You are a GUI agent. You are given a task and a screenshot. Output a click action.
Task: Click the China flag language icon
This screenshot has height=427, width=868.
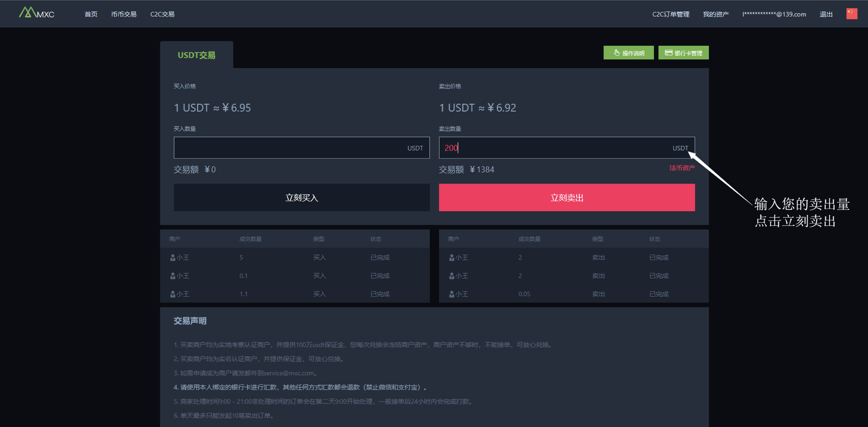point(851,14)
